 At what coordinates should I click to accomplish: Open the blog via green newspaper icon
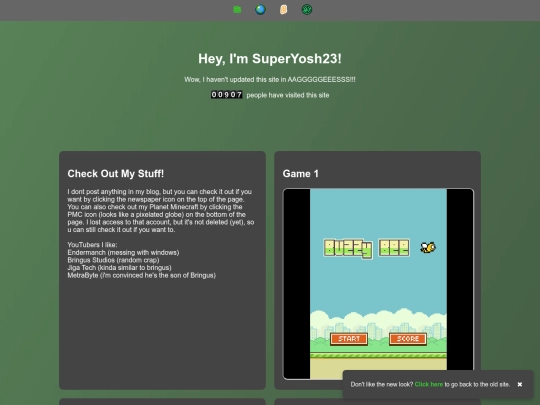pyautogui.click(x=237, y=10)
